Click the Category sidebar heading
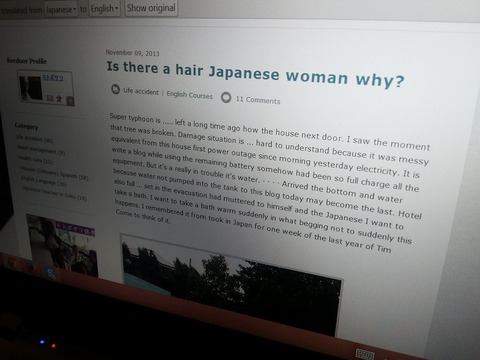The height and width of the screenshot is (360, 480). (26, 126)
